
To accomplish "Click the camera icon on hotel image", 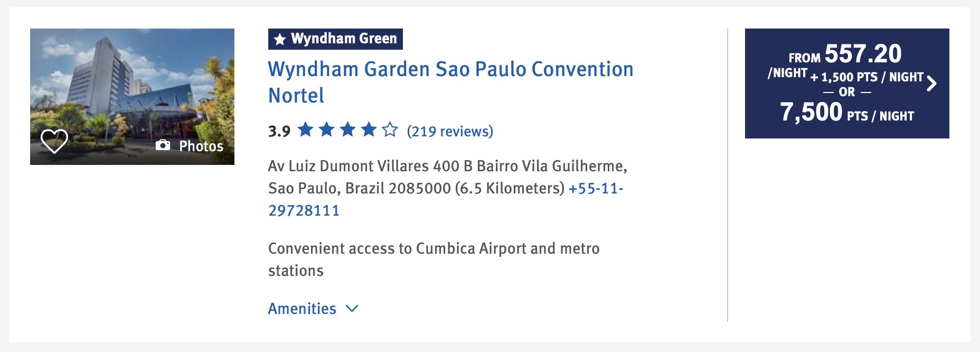I will point(163,145).
